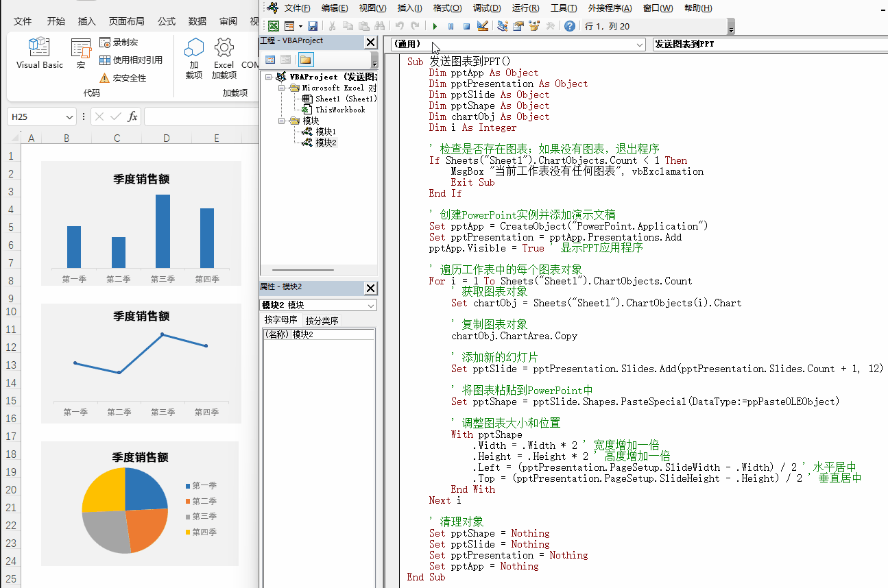Open the Insert UserForm dropdown arrow
The image size is (888, 588).
point(300,26)
